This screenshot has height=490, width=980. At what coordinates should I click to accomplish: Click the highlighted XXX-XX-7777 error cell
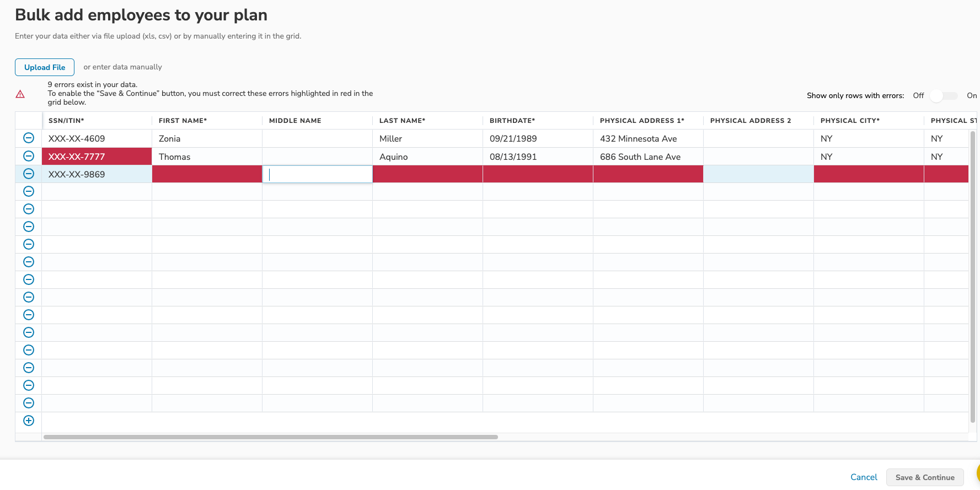(x=97, y=157)
